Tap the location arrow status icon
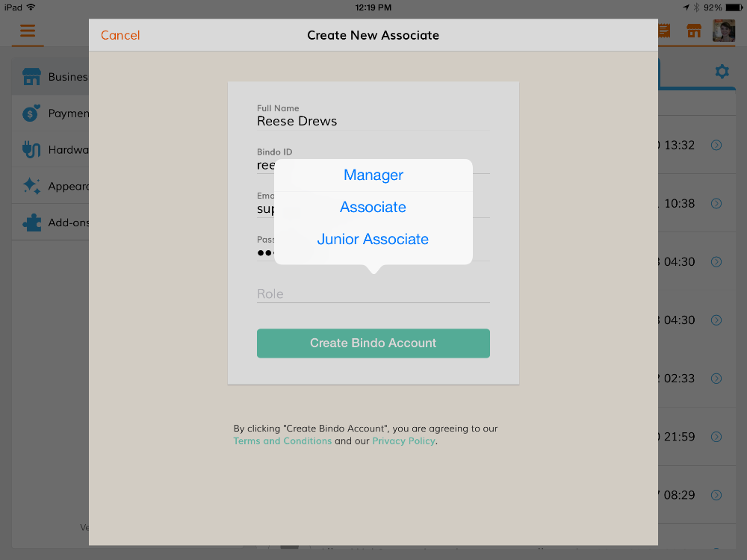Image resolution: width=747 pixels, height=560 pixels. (686, 7)
